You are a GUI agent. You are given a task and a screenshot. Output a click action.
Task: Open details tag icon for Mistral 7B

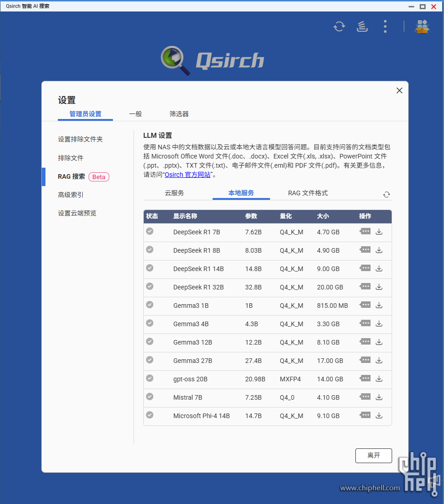(x=365, y=396)
